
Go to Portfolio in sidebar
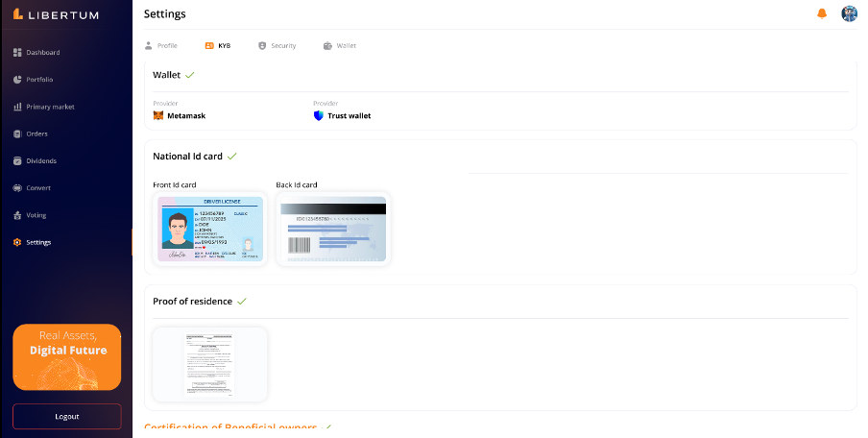39,79
